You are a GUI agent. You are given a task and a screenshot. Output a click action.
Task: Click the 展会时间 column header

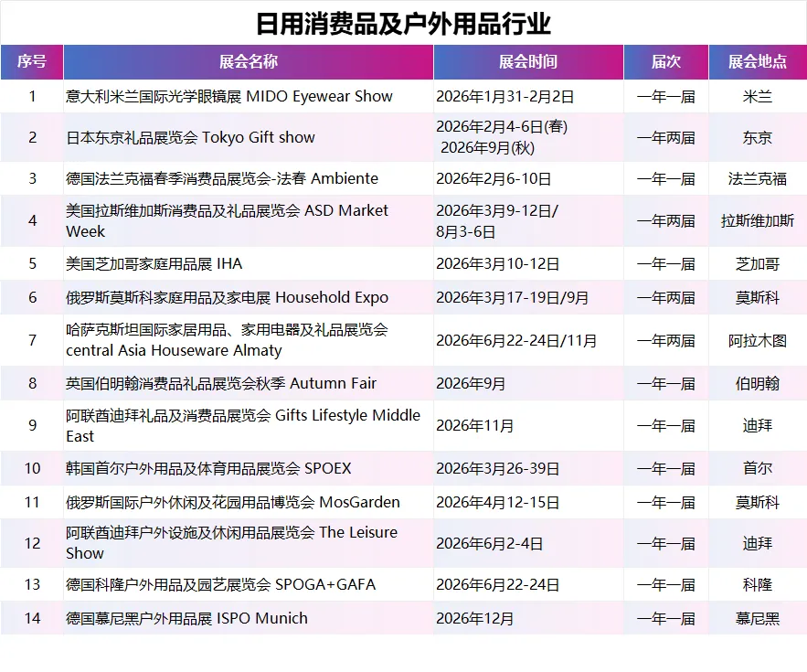click(528, 62)
